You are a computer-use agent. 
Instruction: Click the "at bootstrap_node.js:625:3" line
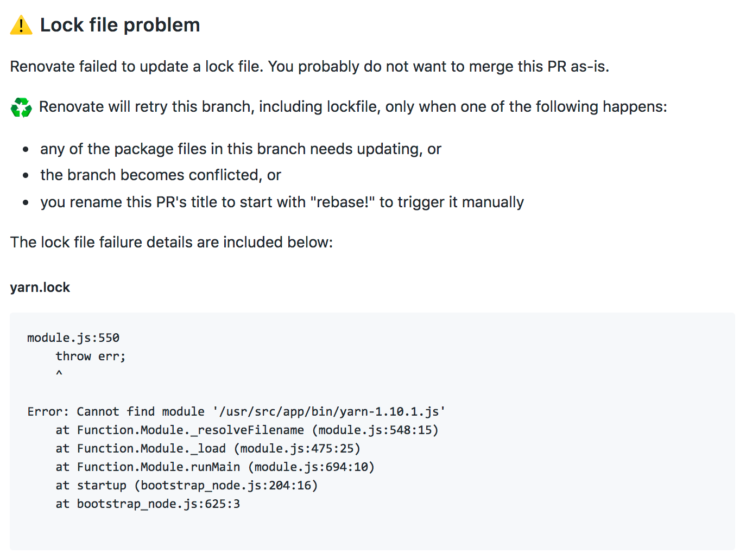148,504
